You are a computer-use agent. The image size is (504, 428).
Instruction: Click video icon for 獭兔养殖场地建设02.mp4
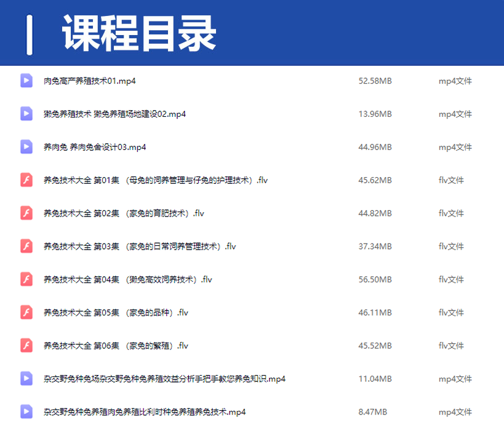click(x=26, y=114)
